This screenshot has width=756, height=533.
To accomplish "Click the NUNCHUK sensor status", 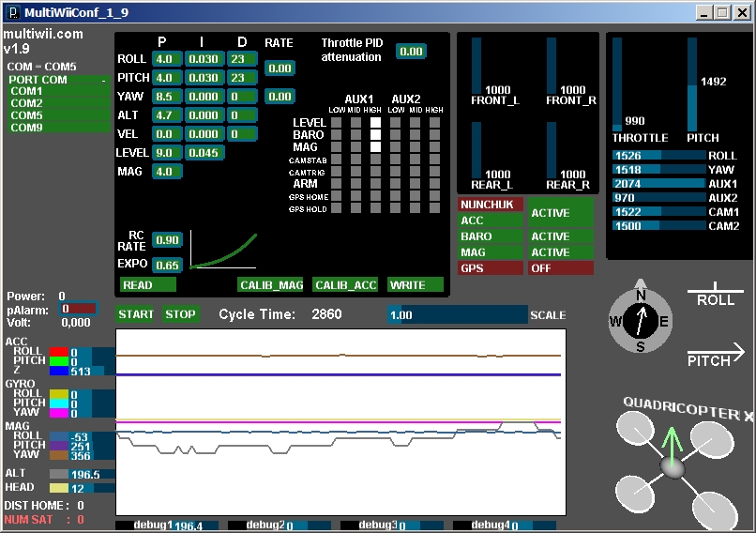I will 491,205.
